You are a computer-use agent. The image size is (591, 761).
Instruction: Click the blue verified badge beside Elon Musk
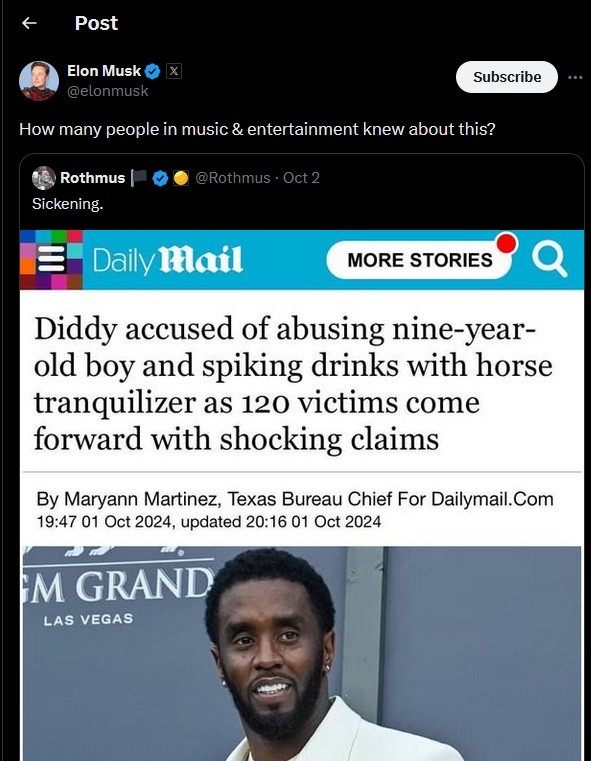pos(153,71)
